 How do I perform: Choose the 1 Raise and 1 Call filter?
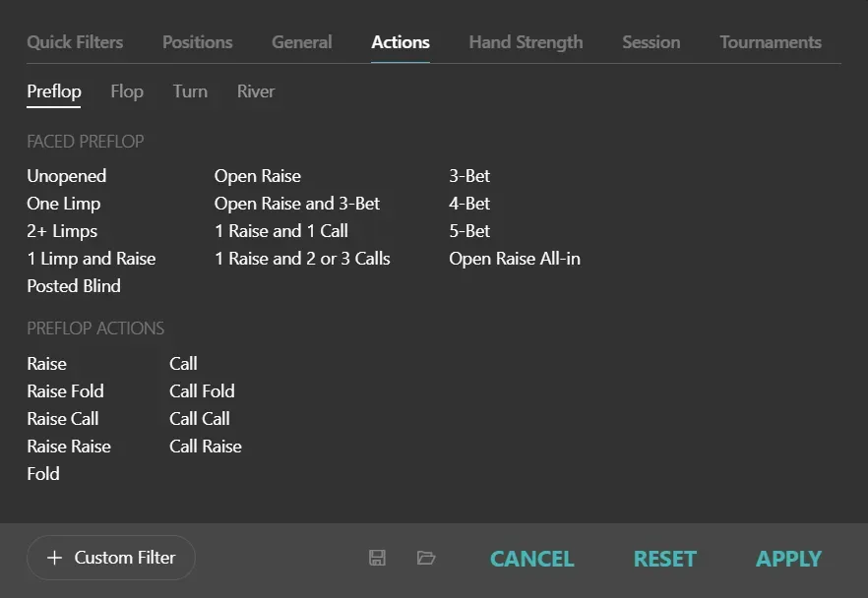[281, 231]
